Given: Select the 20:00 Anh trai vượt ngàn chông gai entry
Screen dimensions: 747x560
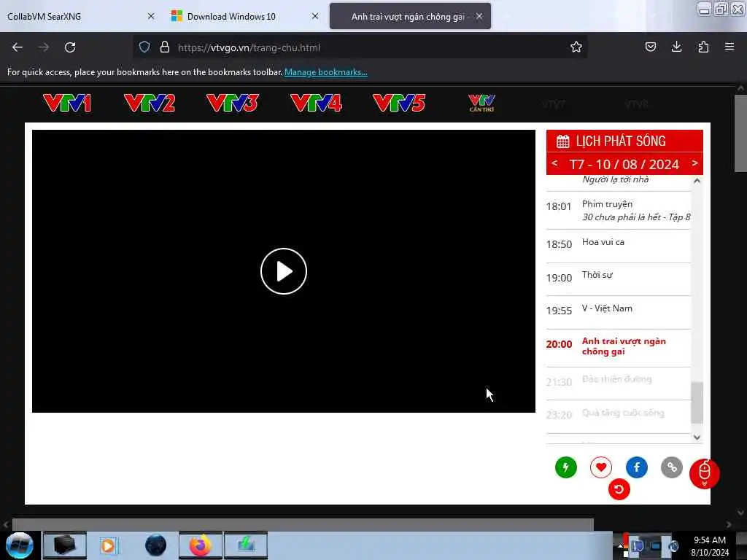Looking at the screenshot, I should pyautogui.click(x=618, y=348).
